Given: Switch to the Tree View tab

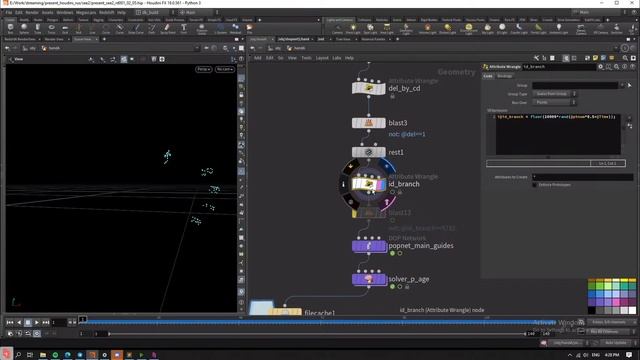Looking at the screenshot, I should pos(343,39).
